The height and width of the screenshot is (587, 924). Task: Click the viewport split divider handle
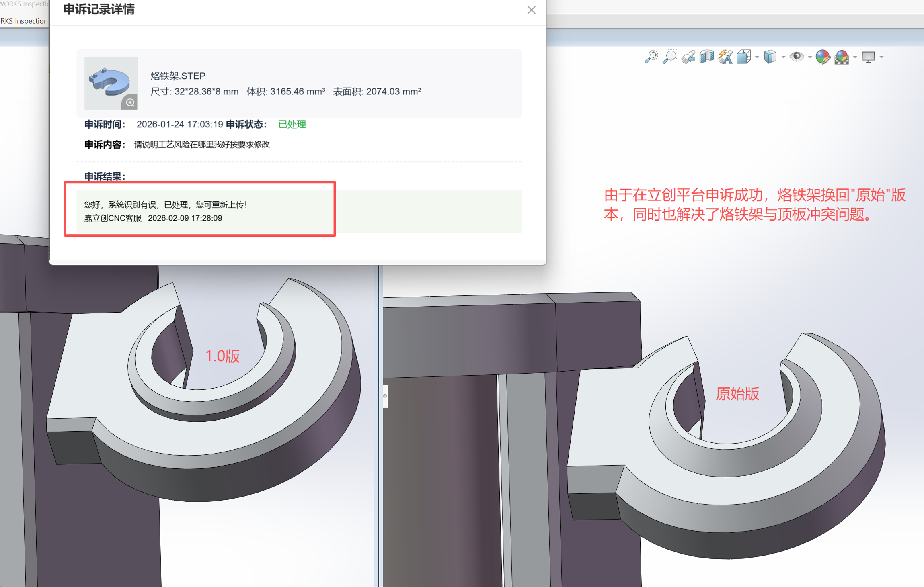point(385,396)
